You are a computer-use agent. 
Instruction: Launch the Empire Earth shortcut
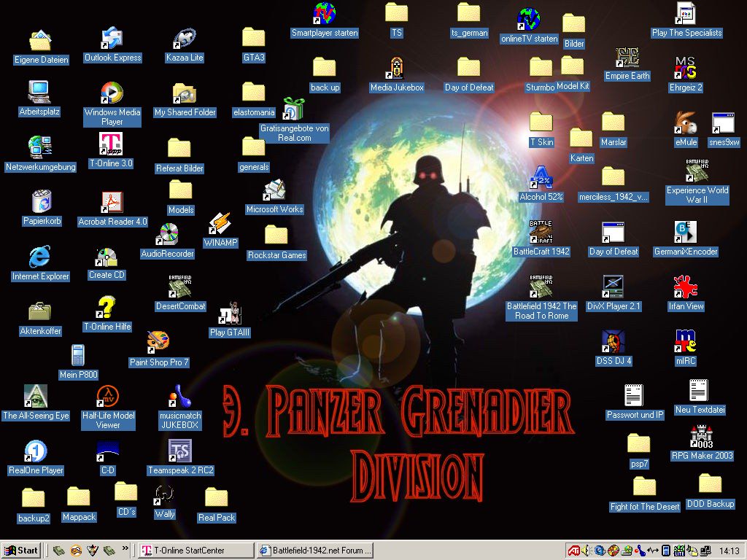click(627, 58)
